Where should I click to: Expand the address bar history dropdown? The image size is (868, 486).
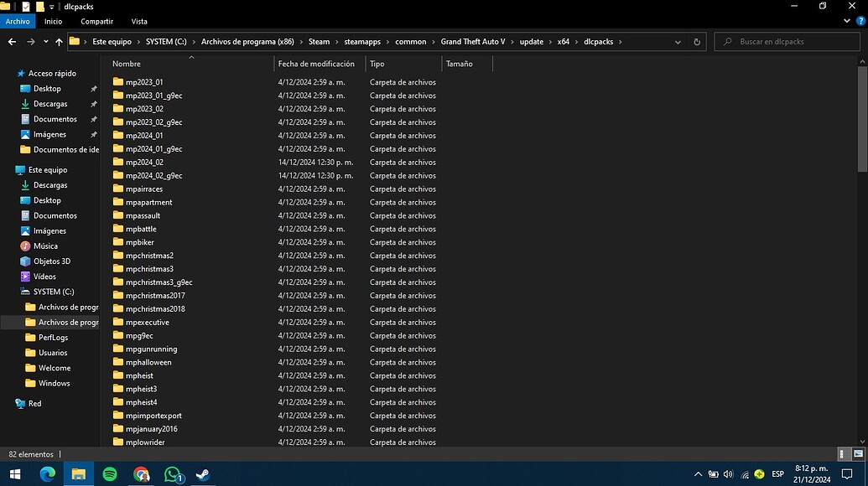[x=678, y=41]
